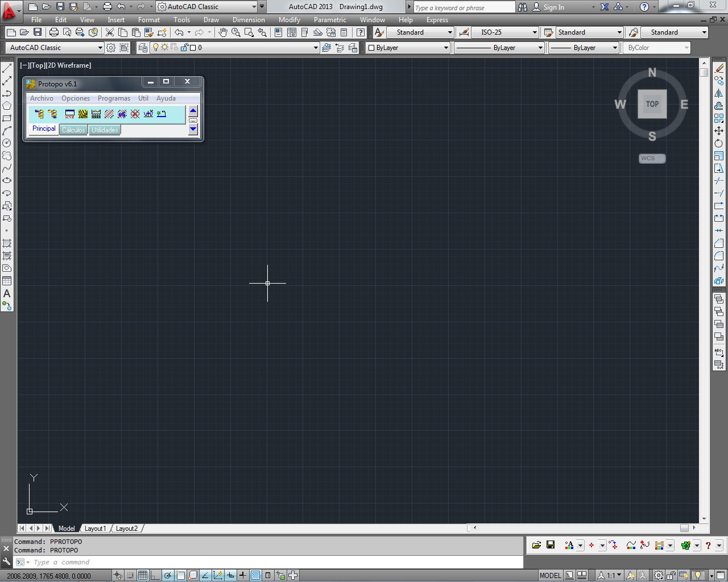
Task: Click the Pan hand tool
Action: tap(224, 32)
